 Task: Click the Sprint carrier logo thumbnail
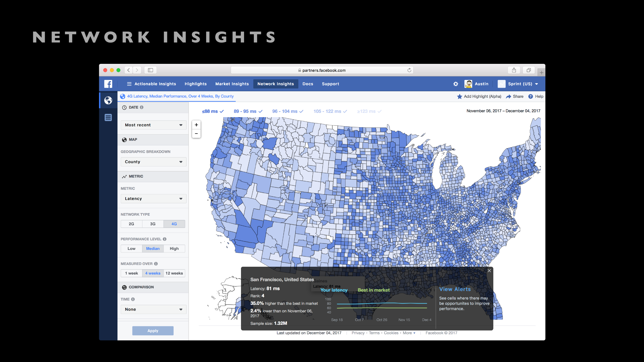(501, 84)
